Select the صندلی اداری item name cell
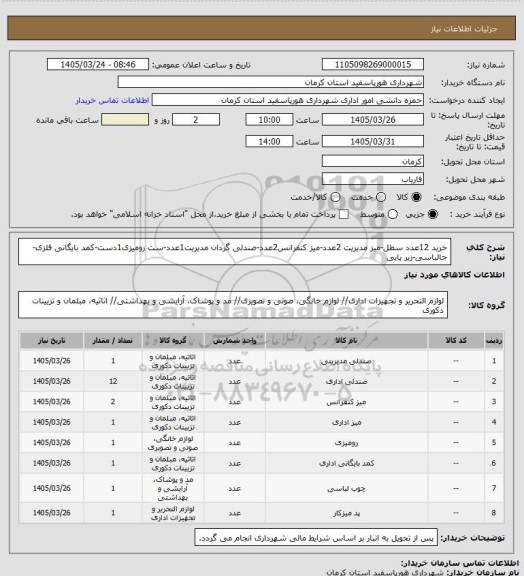The width and height of the screenshot is (524, 576). pos(346,382)
